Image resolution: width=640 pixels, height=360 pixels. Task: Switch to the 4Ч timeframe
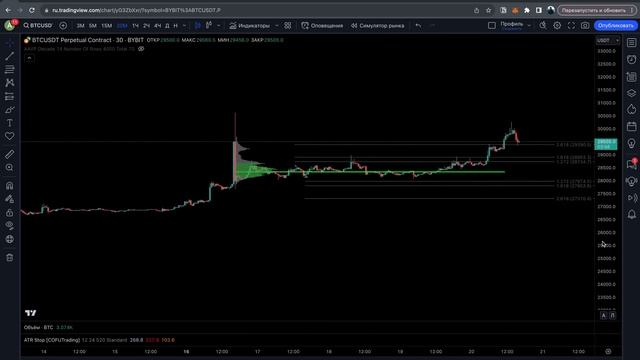pos(158,25)
